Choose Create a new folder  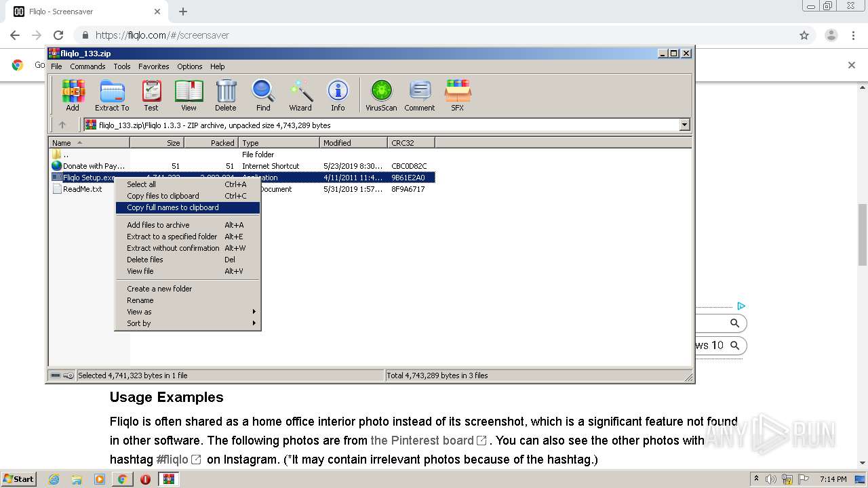point(188,289)
